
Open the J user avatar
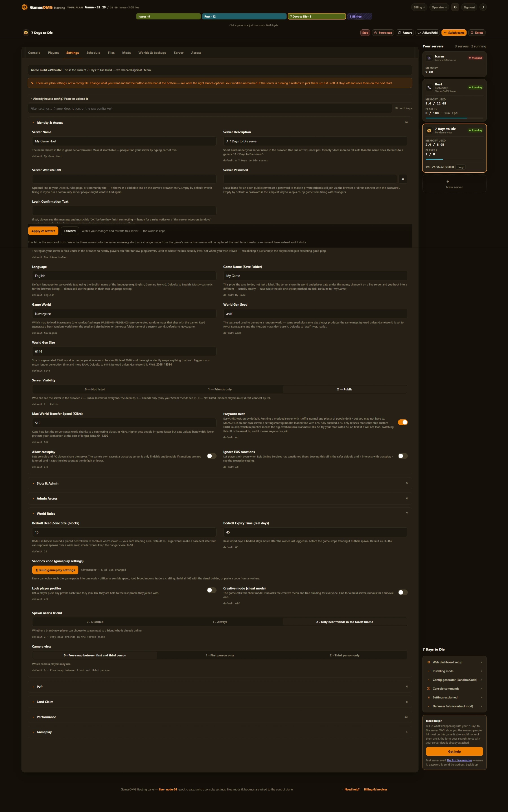[483, 7]
